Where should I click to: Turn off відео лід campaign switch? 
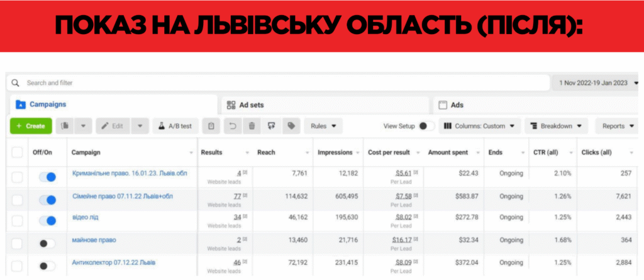point(47,221)
